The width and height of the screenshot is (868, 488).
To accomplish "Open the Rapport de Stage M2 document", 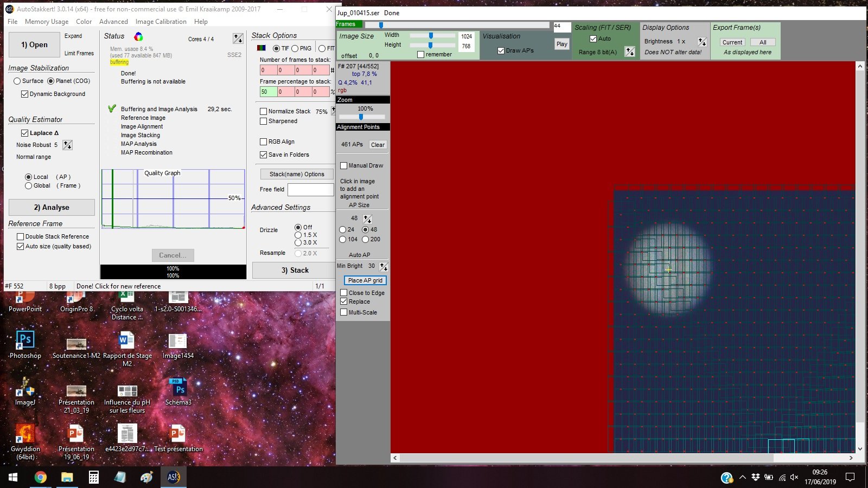I will [x=127, y=349].
